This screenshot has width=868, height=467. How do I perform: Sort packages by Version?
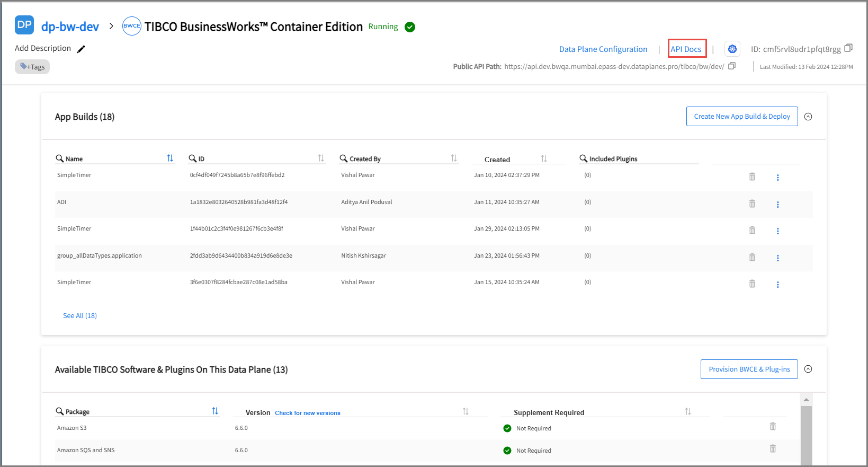point(466,411)
